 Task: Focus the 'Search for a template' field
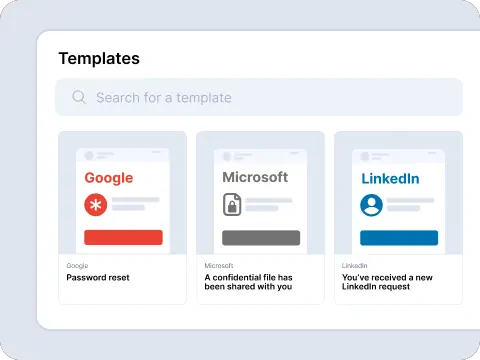pyautogui.click(x=259, y=97)
